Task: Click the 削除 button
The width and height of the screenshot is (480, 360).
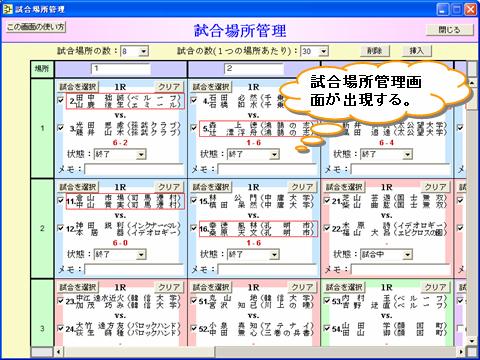Action: click(375, 51)
